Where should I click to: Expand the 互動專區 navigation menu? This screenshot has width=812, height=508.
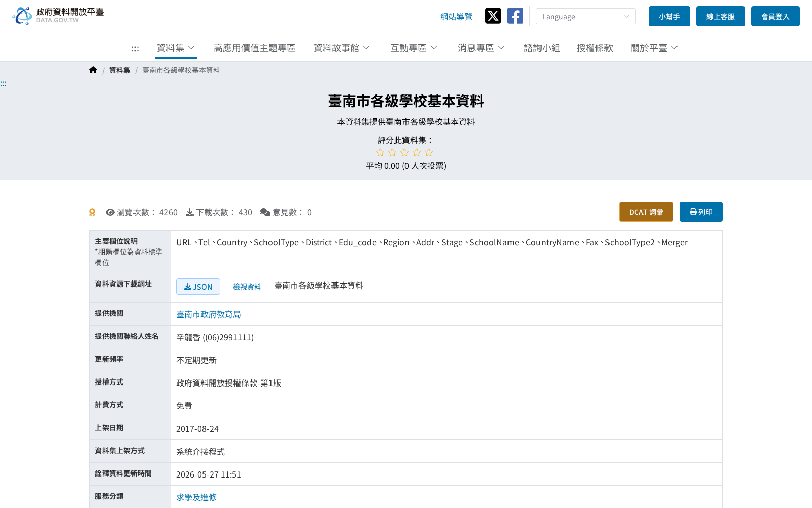[x=414, y=48]
